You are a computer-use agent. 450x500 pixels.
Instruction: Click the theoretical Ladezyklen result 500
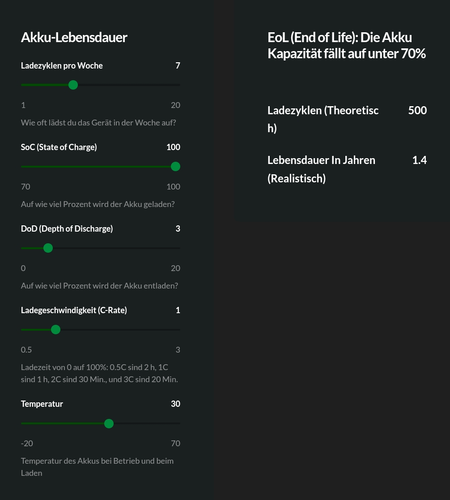click(417, 110)
